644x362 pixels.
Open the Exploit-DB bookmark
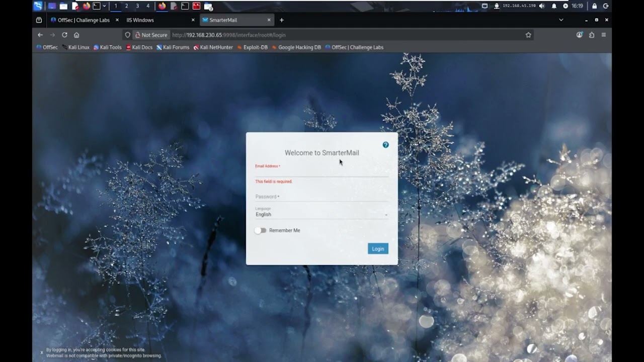(x=253, y=47)
